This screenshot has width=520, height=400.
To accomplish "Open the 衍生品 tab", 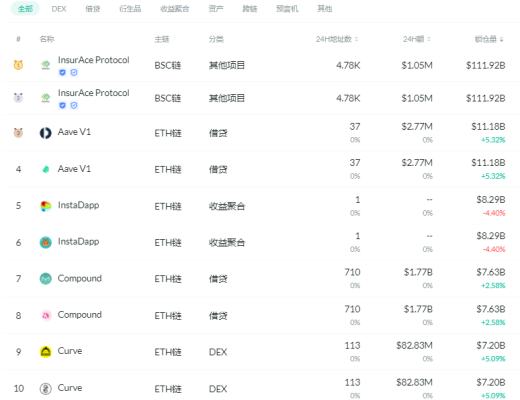I will tap(130, 9).
